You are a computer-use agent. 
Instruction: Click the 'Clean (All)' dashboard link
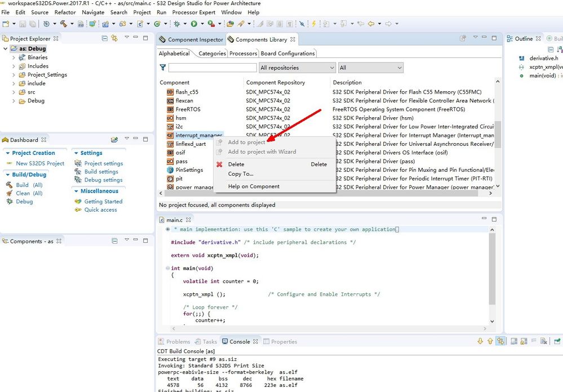pyautogui.click(x=29, y=193)
